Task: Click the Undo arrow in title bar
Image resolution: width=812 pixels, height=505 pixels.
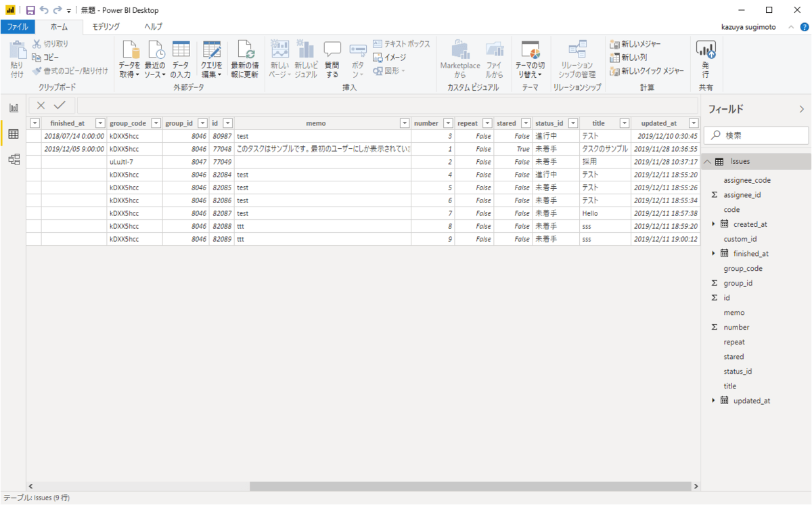Action: pos(44,10)
